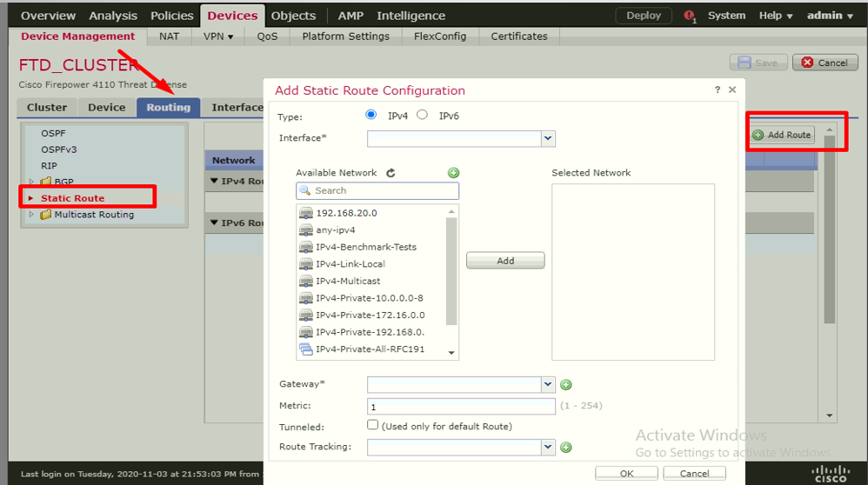Select IPv4-Link-Local in the network list
The height and width of the screenshot is (485, 868).
pos(351,263)
